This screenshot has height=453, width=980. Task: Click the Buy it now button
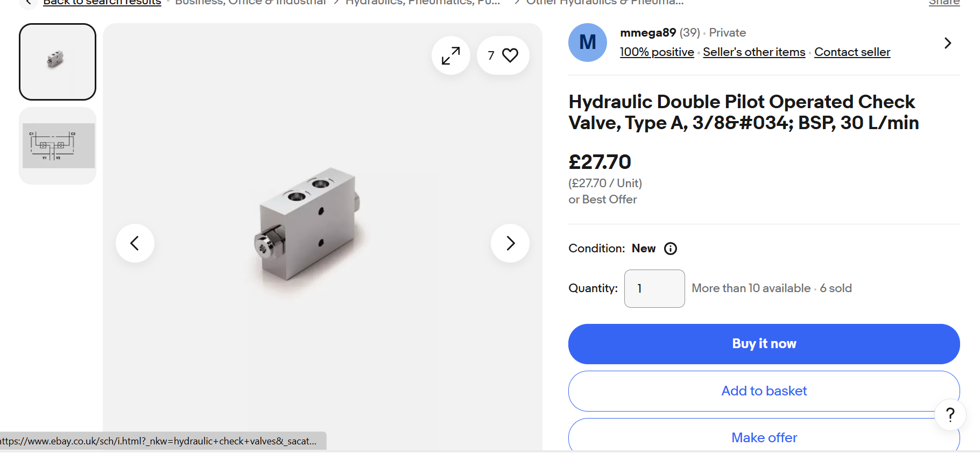(764, 344)
